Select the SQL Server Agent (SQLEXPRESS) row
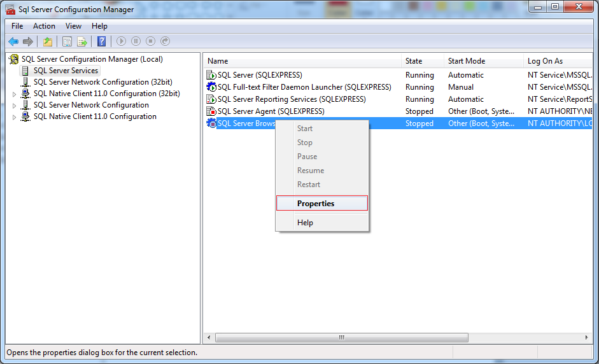The height and width of the screenshot is (364, 599). click(x=398, y=111)
